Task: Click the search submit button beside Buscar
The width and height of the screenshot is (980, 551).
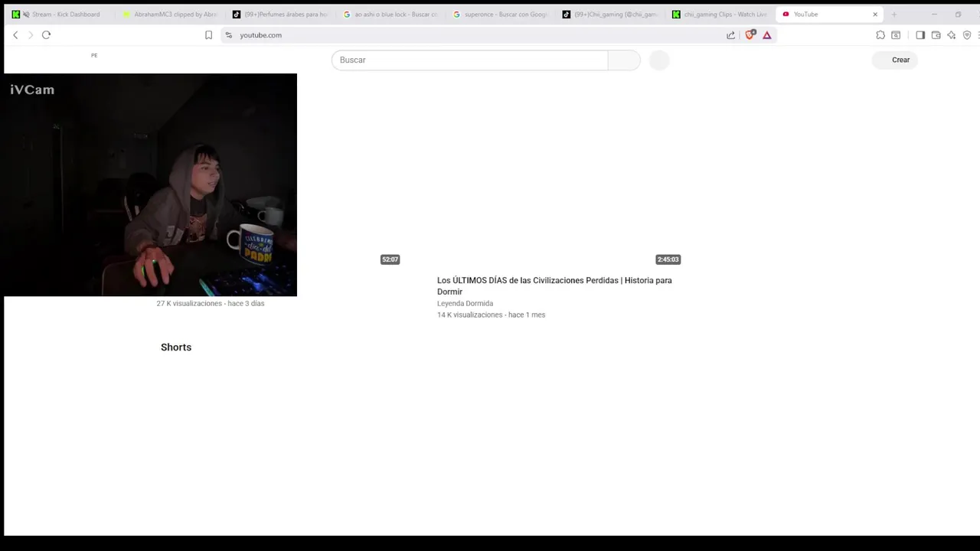Action: (624, 60)
